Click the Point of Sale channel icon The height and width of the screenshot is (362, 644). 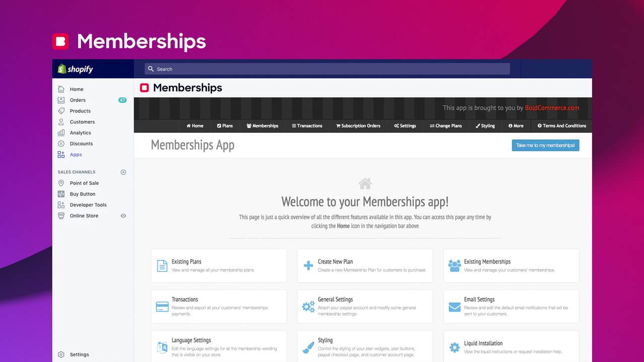tap(61, 183)
